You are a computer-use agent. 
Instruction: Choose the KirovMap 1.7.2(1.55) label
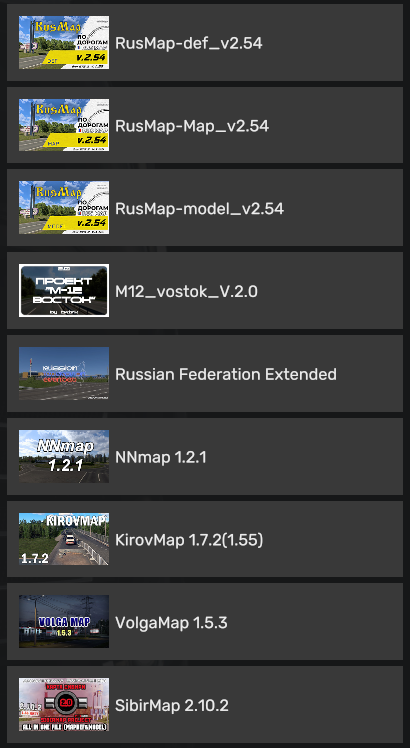click(x=189, y=540)
